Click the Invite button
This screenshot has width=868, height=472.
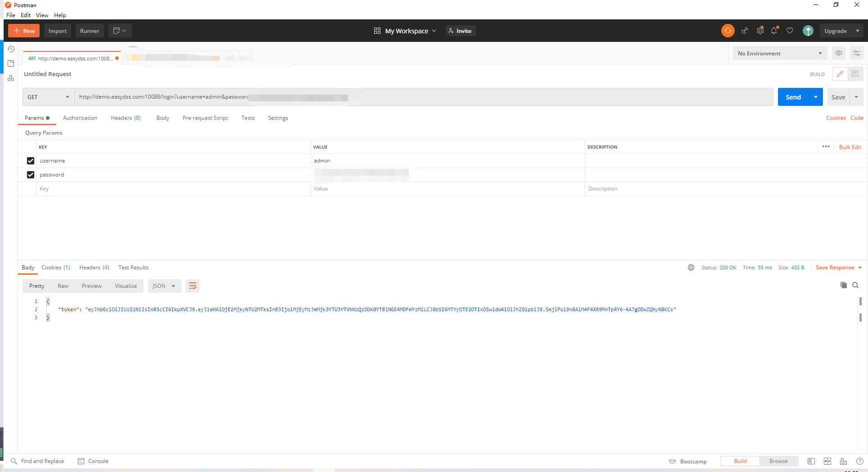[x=461, y=31]
